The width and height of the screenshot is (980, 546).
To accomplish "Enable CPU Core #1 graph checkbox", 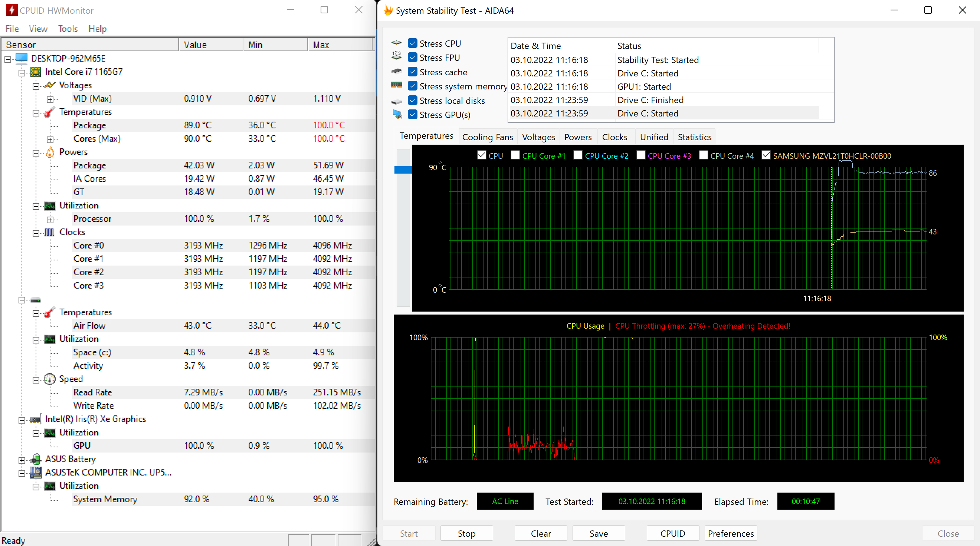I will point(515,155).
